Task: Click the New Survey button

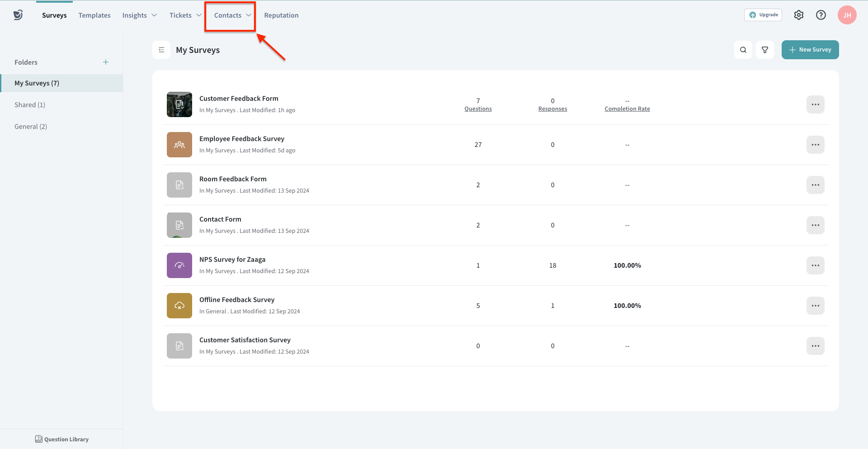Action: (x=810, y=50)
